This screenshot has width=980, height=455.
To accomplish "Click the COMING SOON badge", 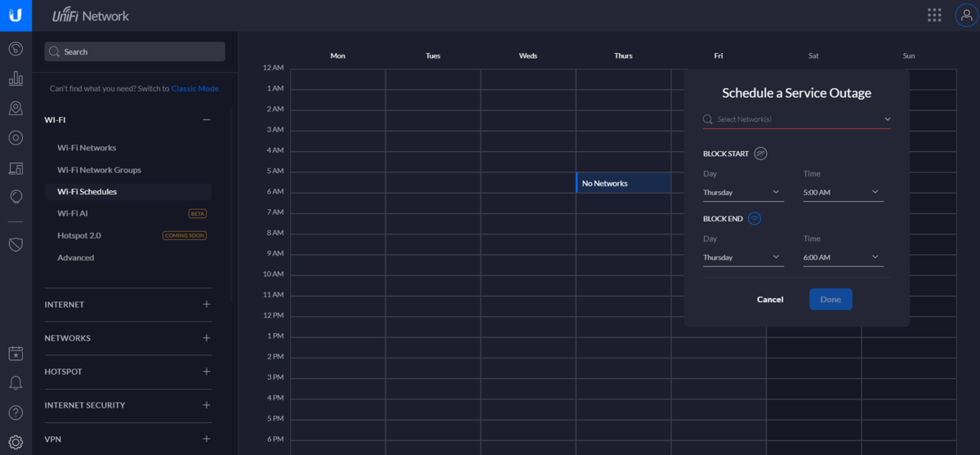I will click(185, 235).
